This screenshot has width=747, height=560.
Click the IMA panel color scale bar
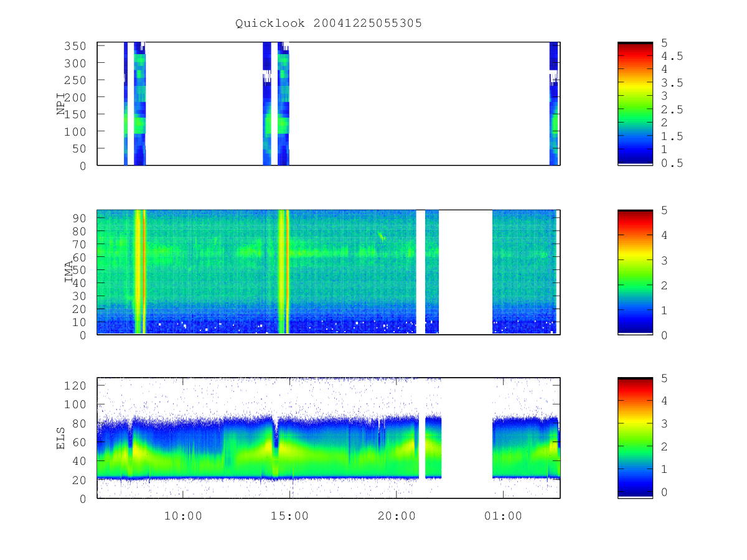(x=635, y=272)
